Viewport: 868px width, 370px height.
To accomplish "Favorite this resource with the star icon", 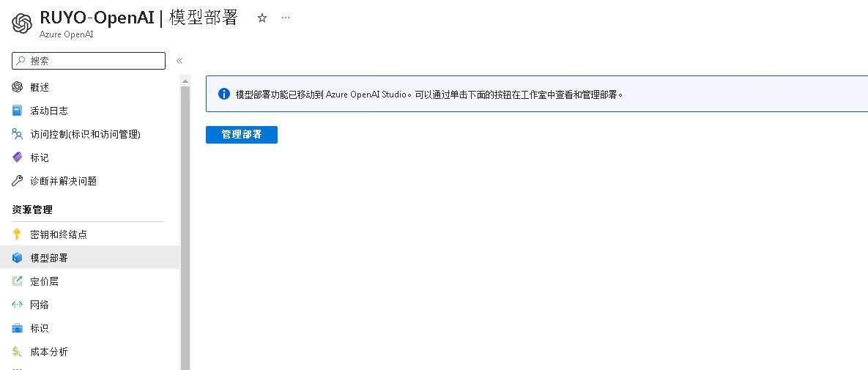I will (x=262, y=18).
